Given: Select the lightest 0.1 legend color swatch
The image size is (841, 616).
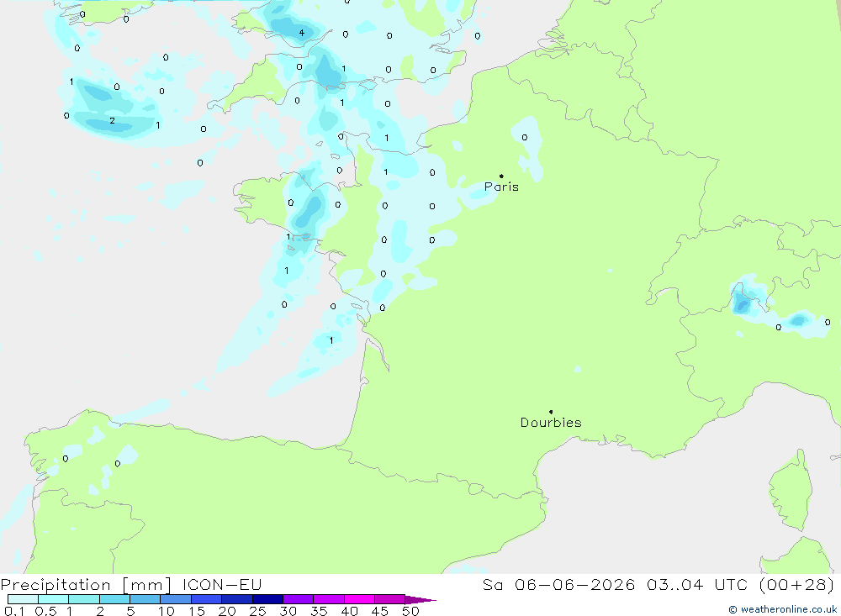Looking at the screenshot, I should (x=23, y=599).
